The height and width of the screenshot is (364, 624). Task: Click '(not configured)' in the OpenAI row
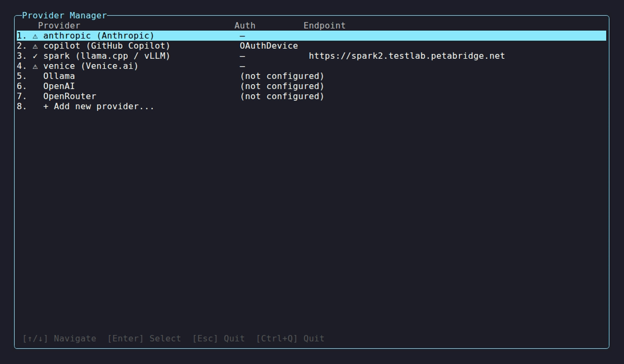pyautogui.click(x=282, y=86)
